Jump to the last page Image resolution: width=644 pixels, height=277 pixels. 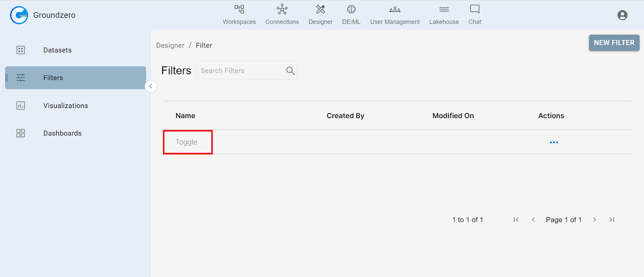[x=612, y=220]
